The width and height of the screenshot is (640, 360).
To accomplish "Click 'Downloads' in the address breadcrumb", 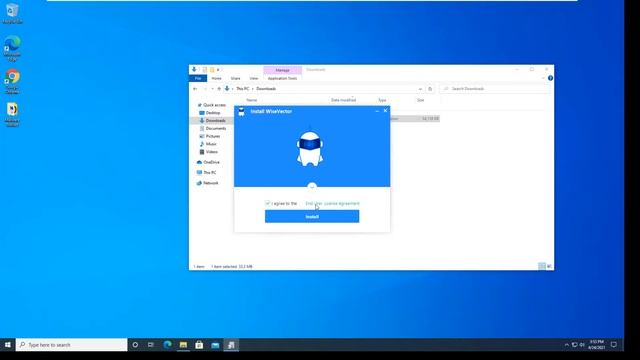I will pyautogui.click(x=266, y=89).
